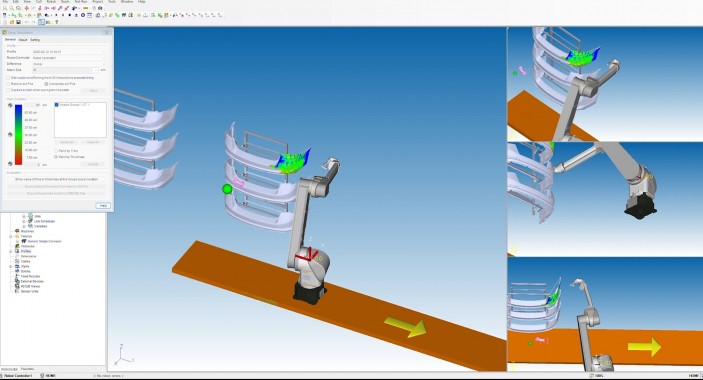Toggle the Nozzle Group 1 checkbox
This screenshot has height=380, width=703.
pyautogui.click(x=57, y=105)
